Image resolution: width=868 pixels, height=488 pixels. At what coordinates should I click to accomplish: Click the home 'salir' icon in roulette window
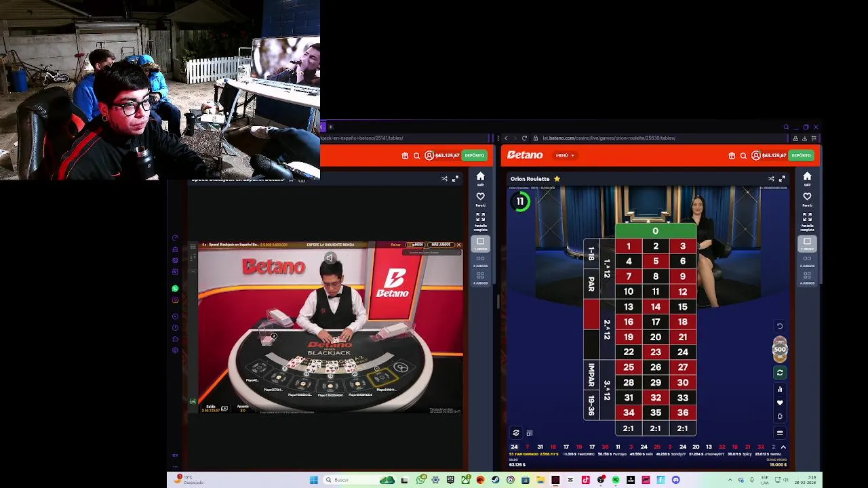click(807, 179)
